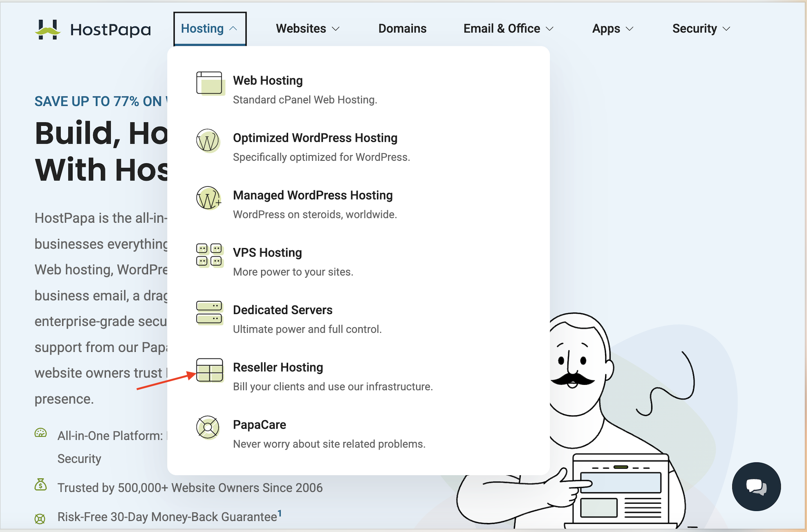Click the lifebuoy icon beside Risk-Free guarantee
The image size is (807, 532).
(x=40, y=519)
